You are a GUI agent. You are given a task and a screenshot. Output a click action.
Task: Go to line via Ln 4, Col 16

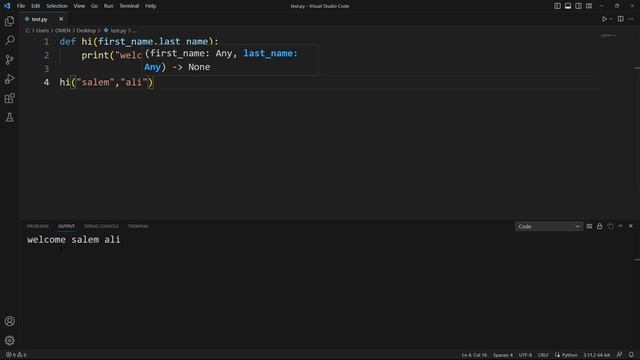point(474,355)
